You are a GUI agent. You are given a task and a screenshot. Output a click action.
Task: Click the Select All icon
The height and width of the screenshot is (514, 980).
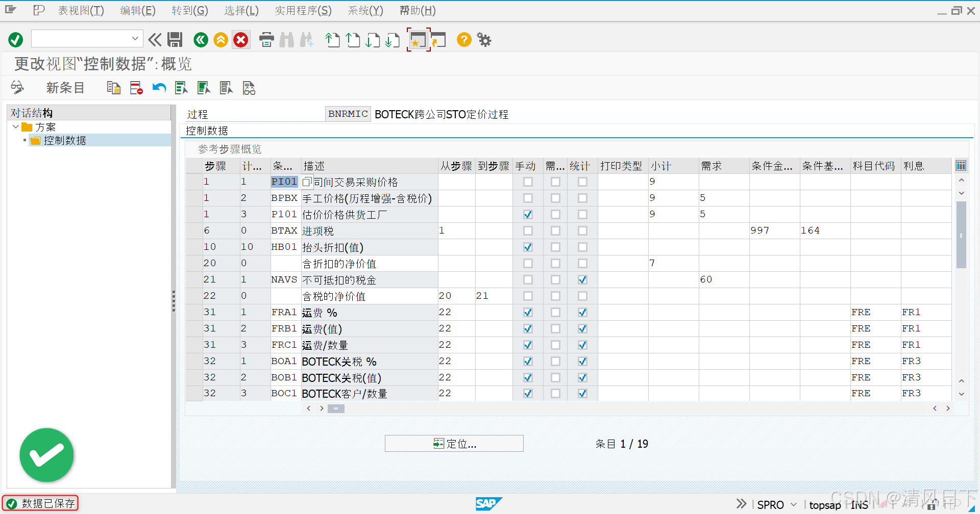(182, 88)
